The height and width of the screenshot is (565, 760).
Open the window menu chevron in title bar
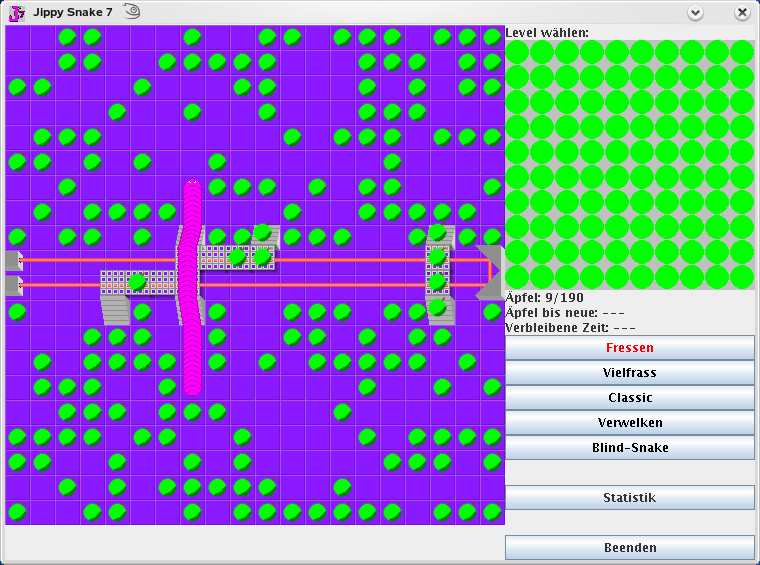(x=696, y=13)
